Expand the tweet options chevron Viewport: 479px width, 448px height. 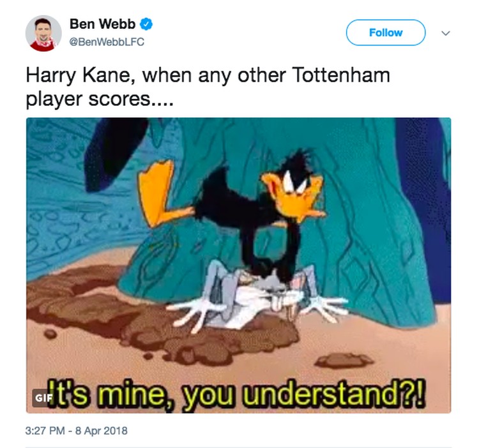tap(446, 33)
